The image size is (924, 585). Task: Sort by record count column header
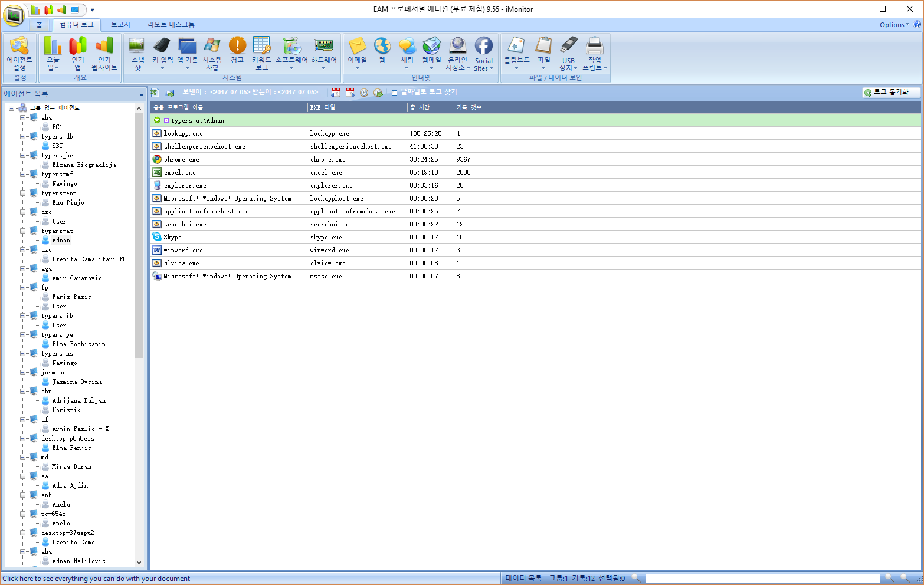coord(468,107)
